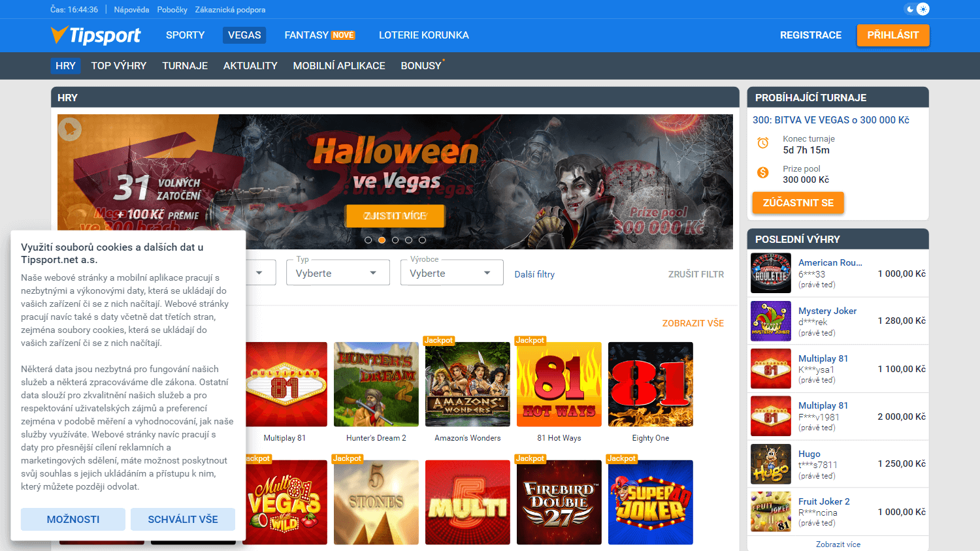Click Mystery Joker name in recent wins

pyautogui.click(x=827, y=311)
